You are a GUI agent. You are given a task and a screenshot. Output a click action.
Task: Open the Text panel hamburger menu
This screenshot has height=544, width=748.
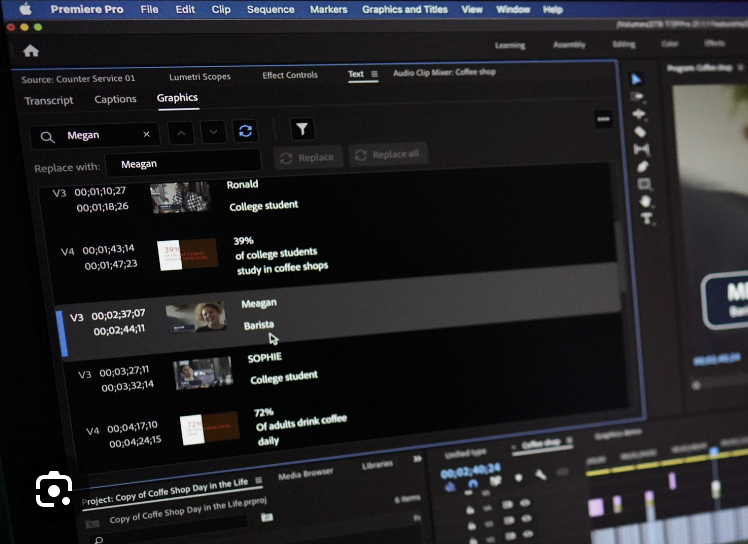click(x=375, y=74)
